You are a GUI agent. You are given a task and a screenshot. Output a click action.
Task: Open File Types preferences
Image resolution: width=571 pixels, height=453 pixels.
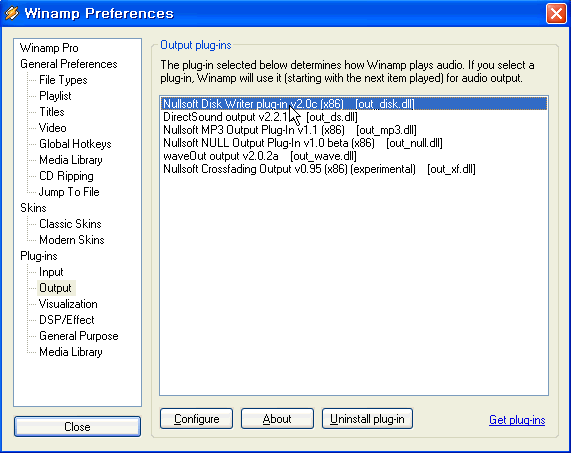63,80
